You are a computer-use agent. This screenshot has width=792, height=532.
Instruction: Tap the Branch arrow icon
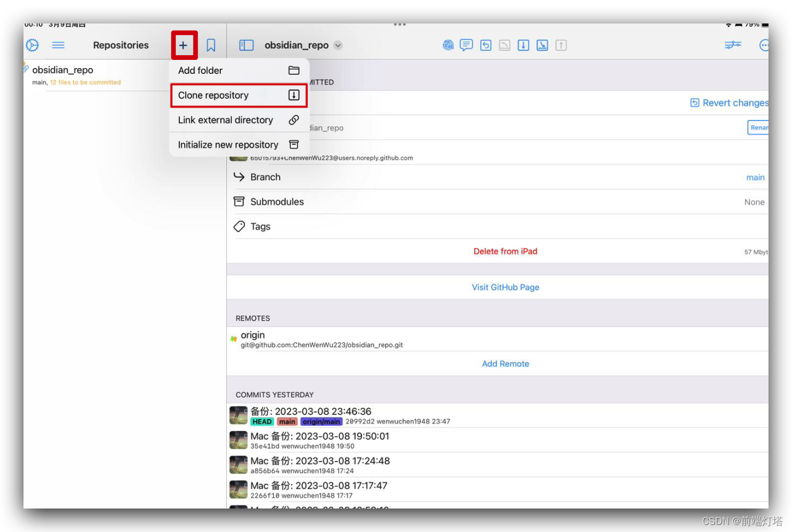239,177
